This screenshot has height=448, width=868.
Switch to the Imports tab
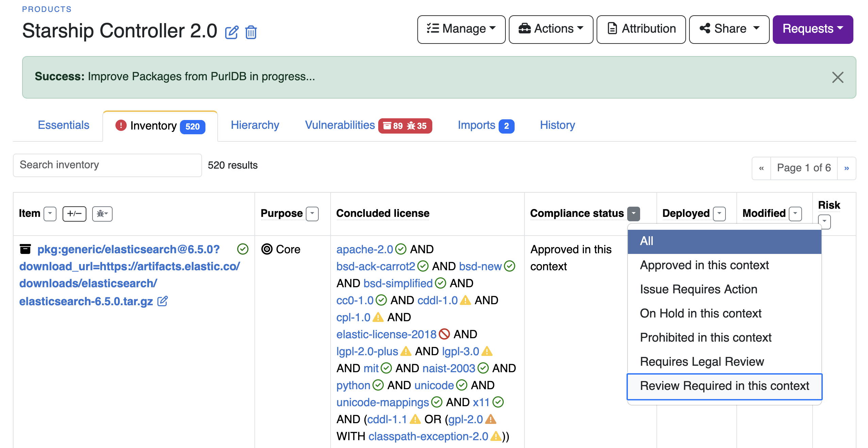[486, 125]
